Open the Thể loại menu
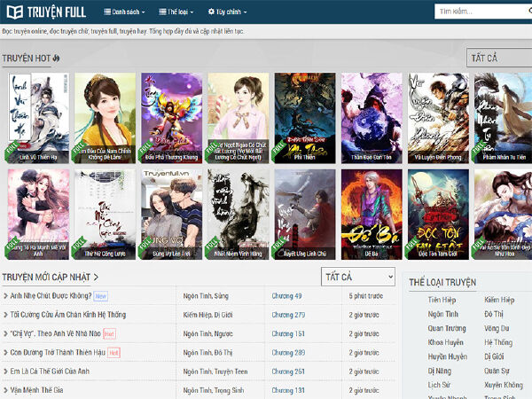This screenshot has height=399, width=532. coord(176,12)
